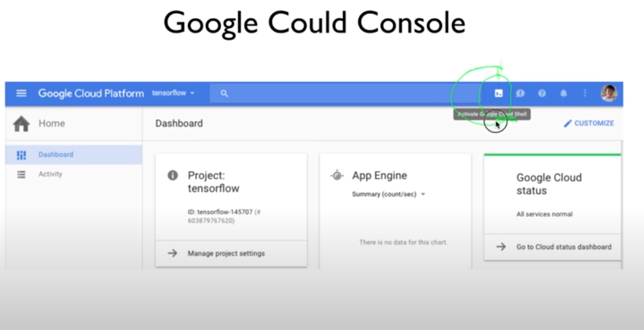Click the Dashboard grid icon
644x330 pixels.
coord(21,155)
